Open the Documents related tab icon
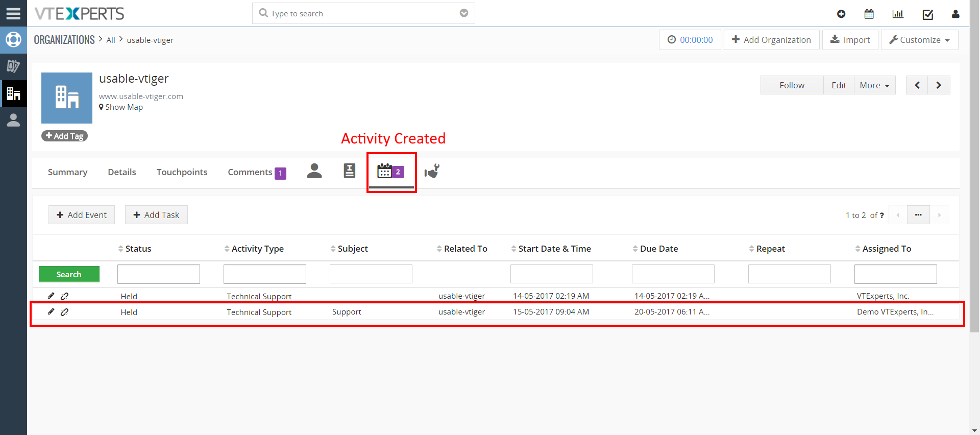Screen dimensions: 980x435 350,171
